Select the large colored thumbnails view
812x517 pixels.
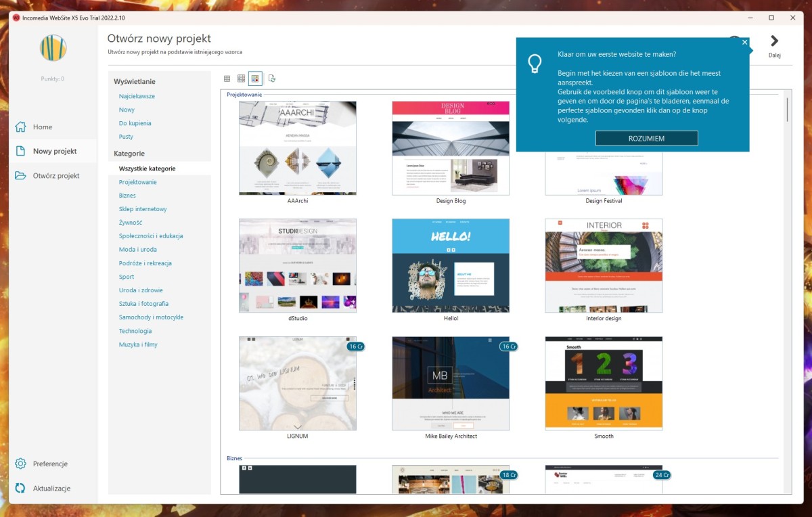255,78
